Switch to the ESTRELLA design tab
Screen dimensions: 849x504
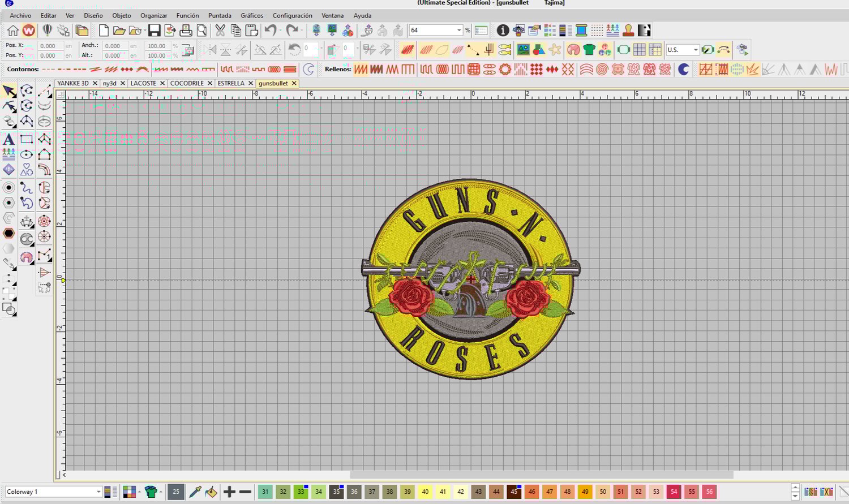231,83
